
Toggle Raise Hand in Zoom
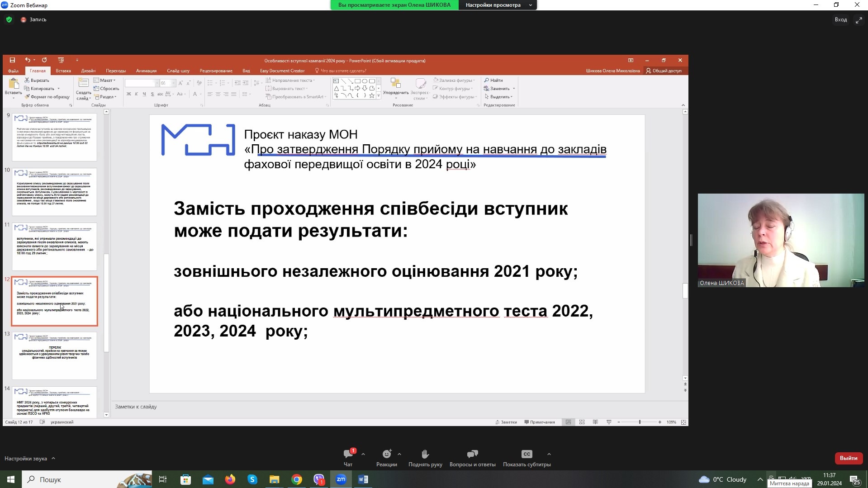coord(425,455)
